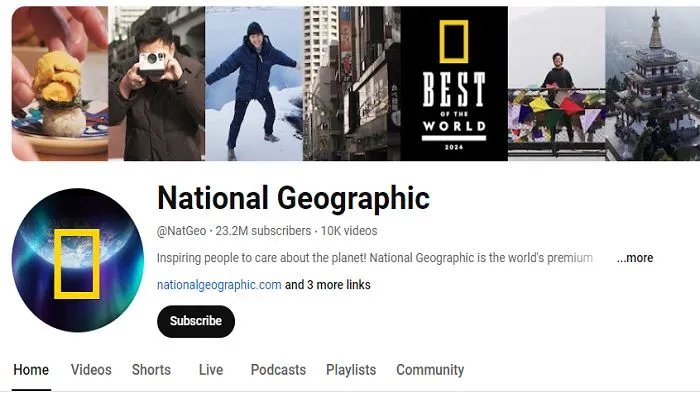Image resolution: width=700 pixels, height=400 pixels.
Task: View the Playlists tab
Action: coord(351,370)
